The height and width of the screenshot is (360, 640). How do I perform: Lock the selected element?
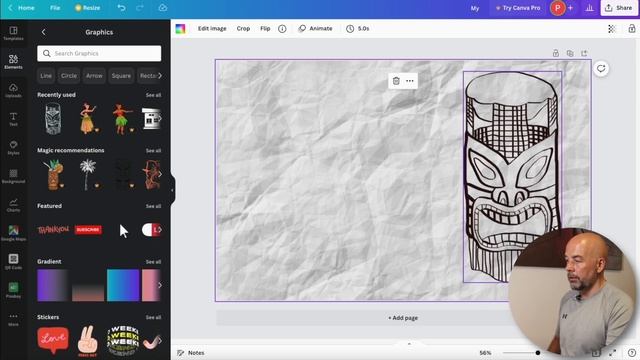(x=632, y=29)
